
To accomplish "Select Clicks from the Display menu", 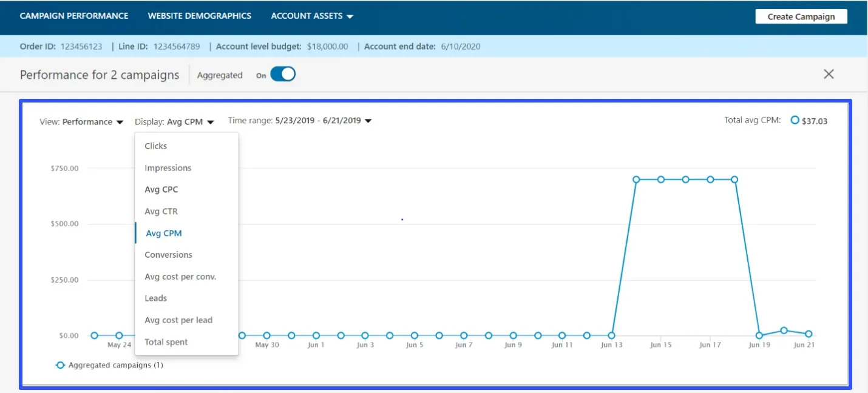I will click(x=155, y=146).
